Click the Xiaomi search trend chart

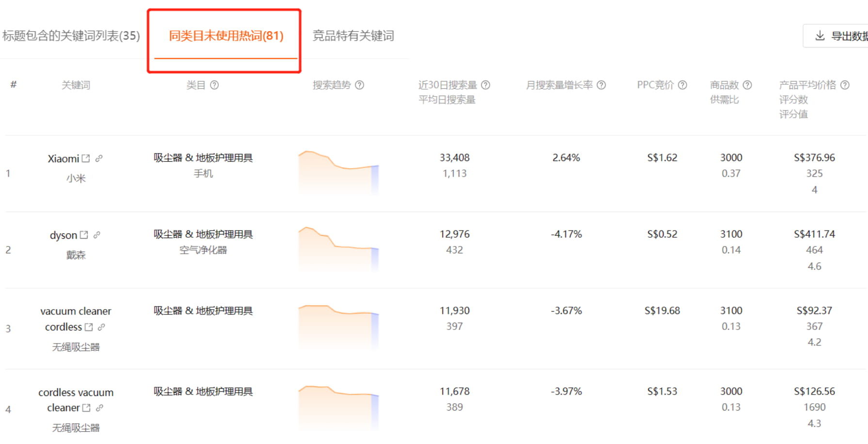pos(339,172)
